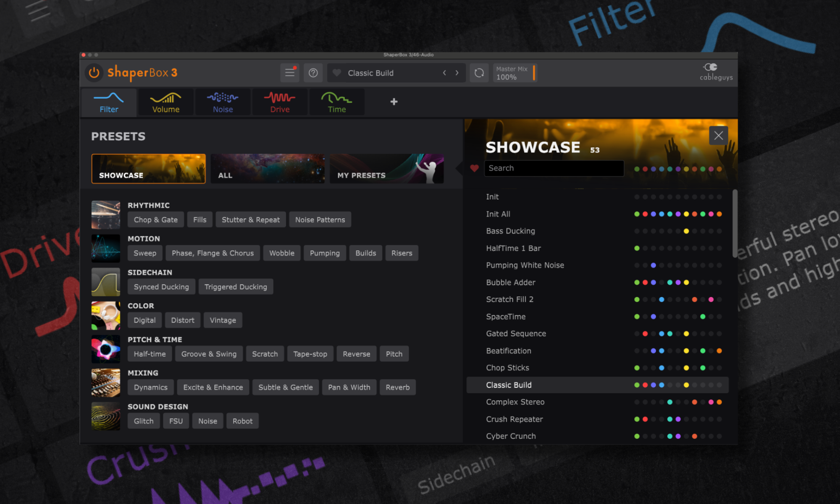The height and width of the screenshot is (504, 840).
Task: Switch to the MY PRESETS tab
Action: point(386,169)
